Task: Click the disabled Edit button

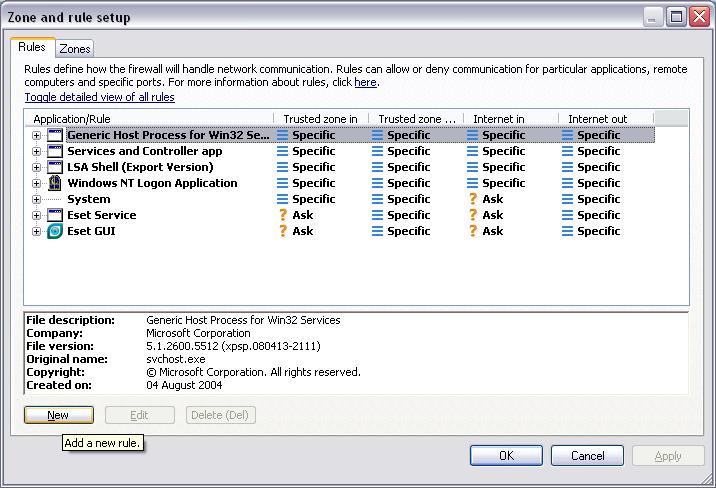Action: pos(140,415)
